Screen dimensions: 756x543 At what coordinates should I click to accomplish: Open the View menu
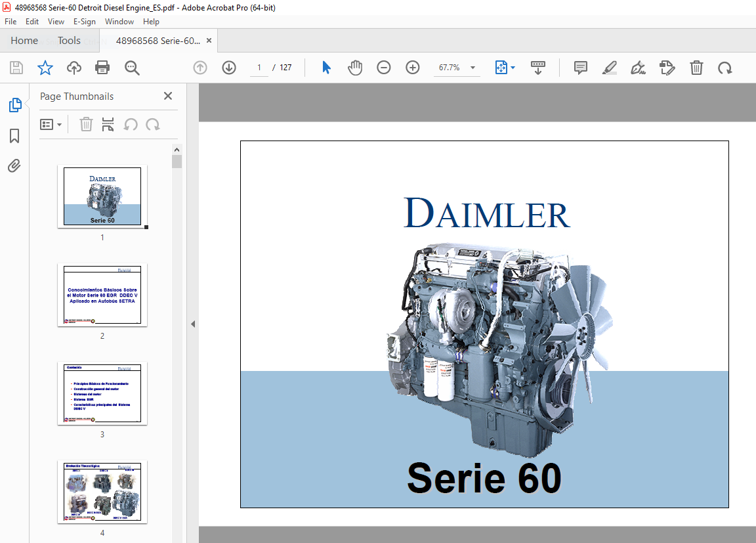pyautogui.click(x=56, y=22)
